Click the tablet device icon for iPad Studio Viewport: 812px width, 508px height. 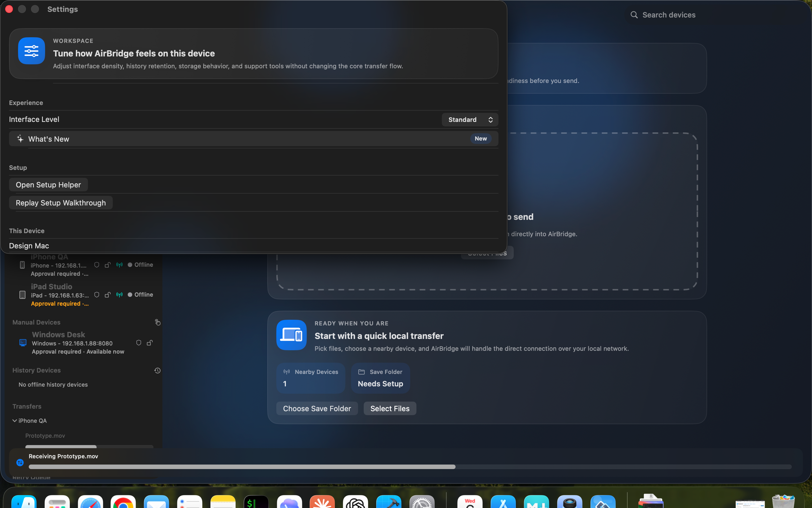click(22, 295)
